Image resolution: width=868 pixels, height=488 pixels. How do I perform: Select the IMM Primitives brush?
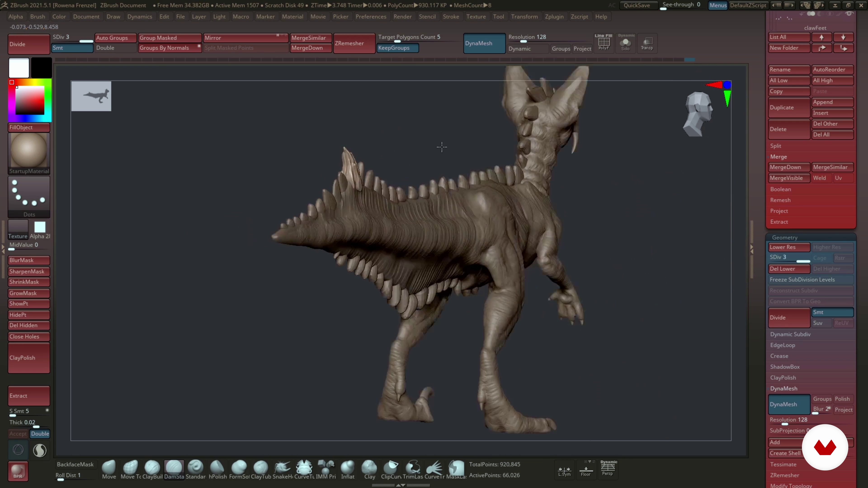click(326, 469)
